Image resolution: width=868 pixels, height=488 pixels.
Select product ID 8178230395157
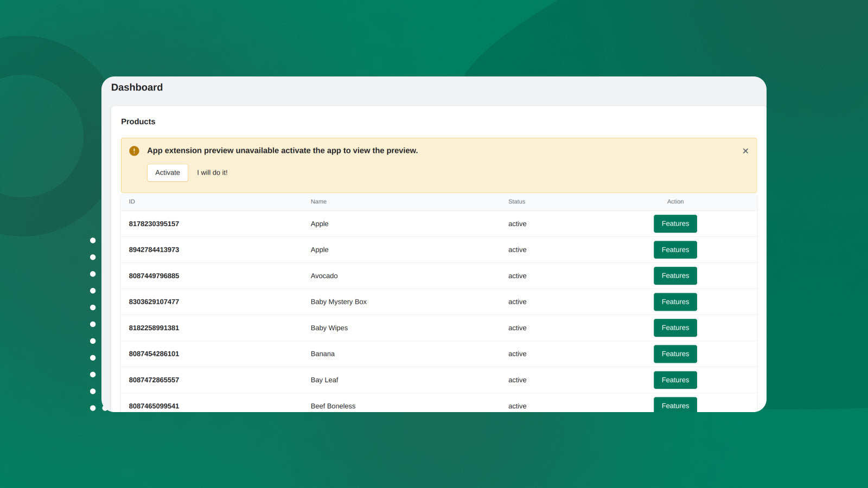(154, 224)
